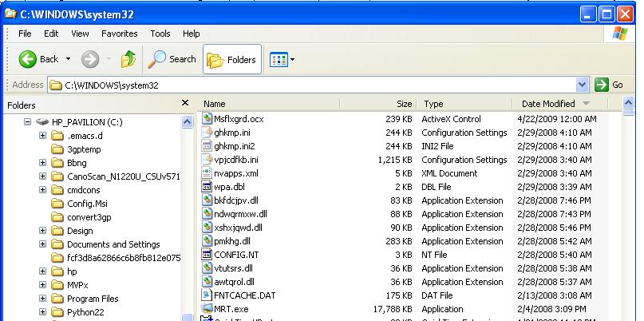Viewport: 644px width, 321px height.
Task: Open the Help menu
Action: 191,34
